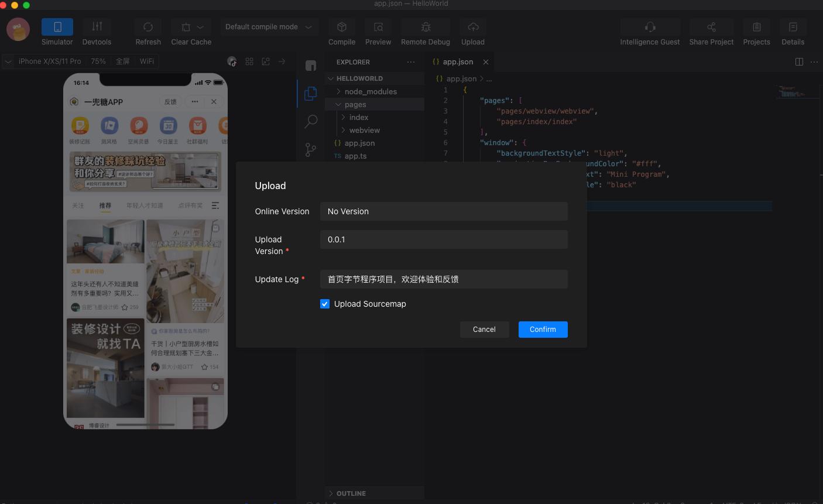Image resolution: width=823 pixels, height=504 pixels.
Task: Open Preview from the toolbar
Action: coord(378,27)
